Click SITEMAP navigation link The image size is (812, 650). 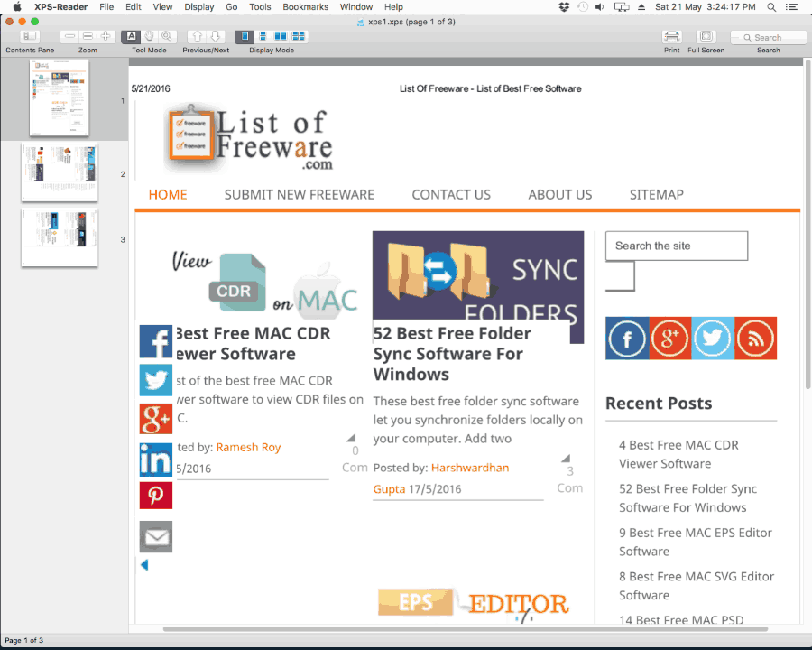click(657, 194)
